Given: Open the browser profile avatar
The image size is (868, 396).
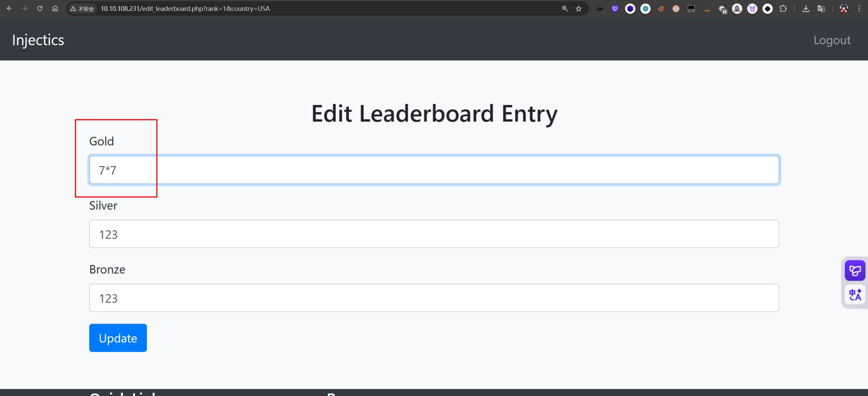Looking at the screenshot, I should coord(844,9).
